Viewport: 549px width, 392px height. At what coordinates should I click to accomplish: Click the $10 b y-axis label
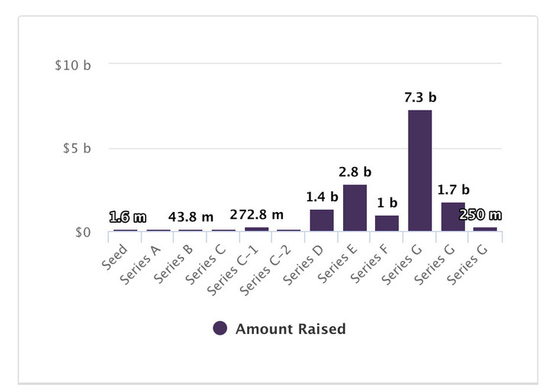pyautogui.click(x=73, y=65)
